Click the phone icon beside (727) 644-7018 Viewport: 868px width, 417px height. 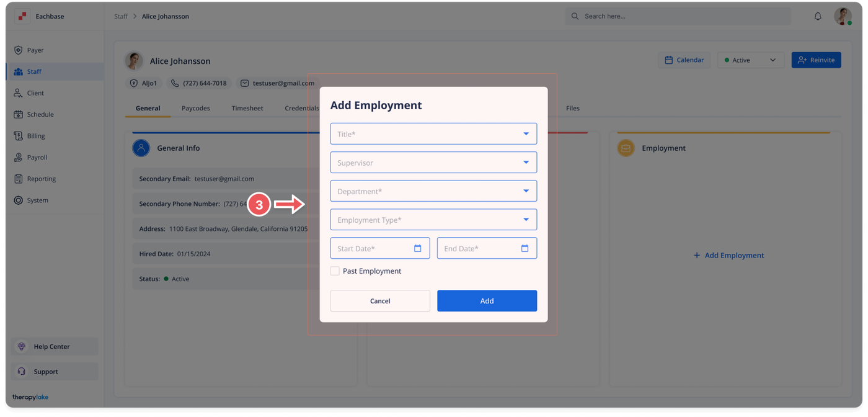coord(175,83)
